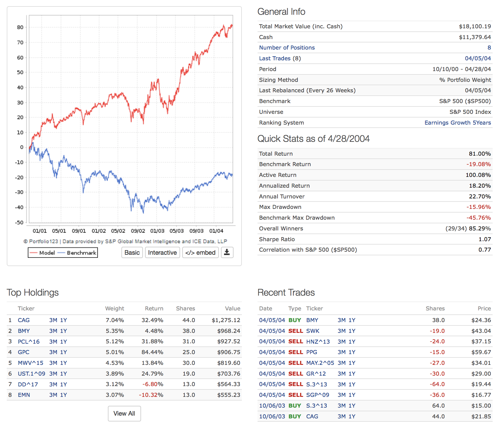Open Earnings Growth 5Years ranking system
Image resolution: width=504 pixels, height=427 pixels.
pos(458,123)
